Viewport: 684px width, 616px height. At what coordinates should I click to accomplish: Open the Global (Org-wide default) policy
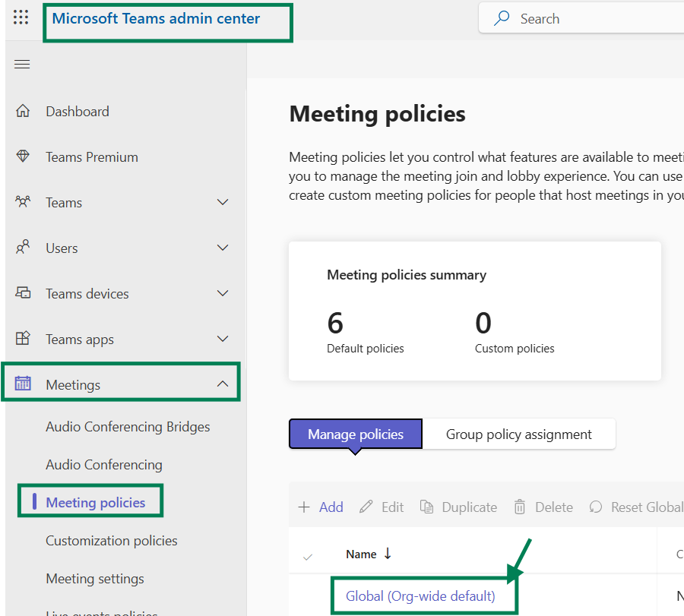pyautogui.click(x=420, y=595)
